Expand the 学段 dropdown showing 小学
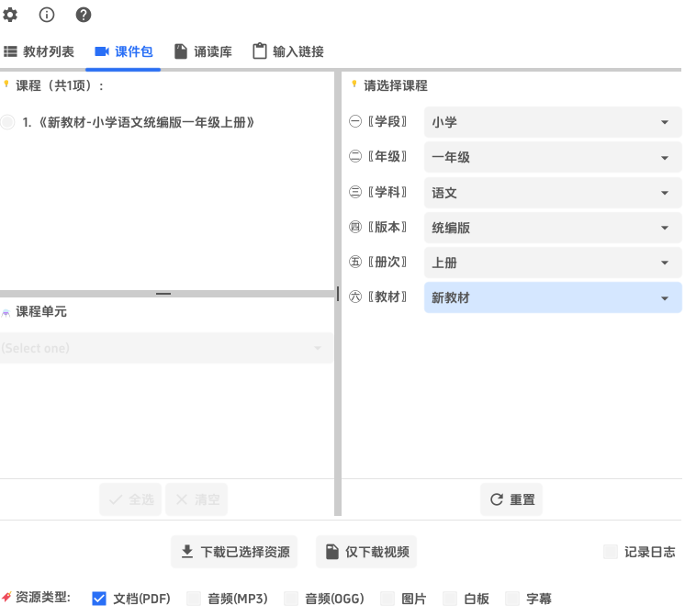Screen dimensions: 685x616 pos(552,122)
